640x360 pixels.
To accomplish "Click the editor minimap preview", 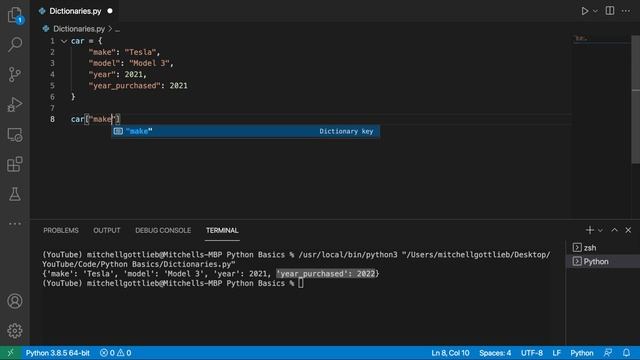I will click(602, 39).
